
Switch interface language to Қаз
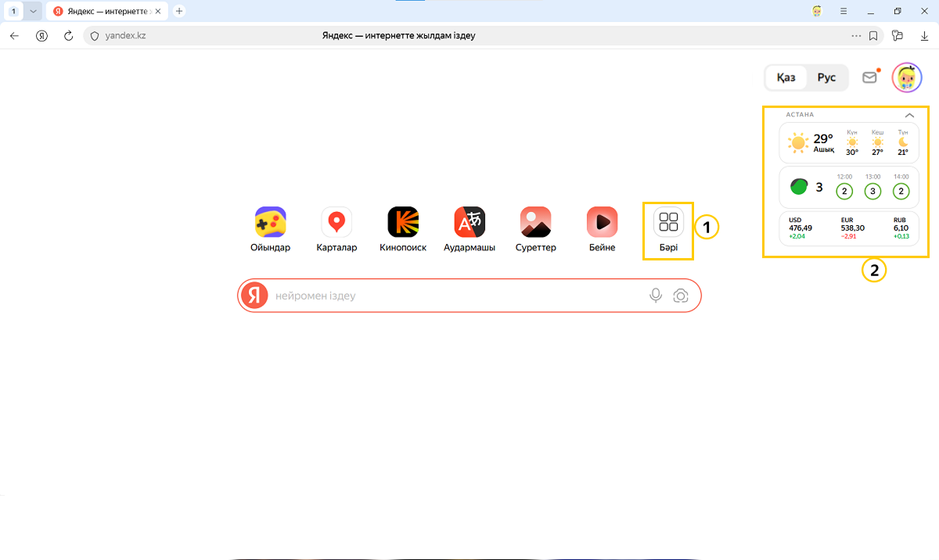point(786,77)
